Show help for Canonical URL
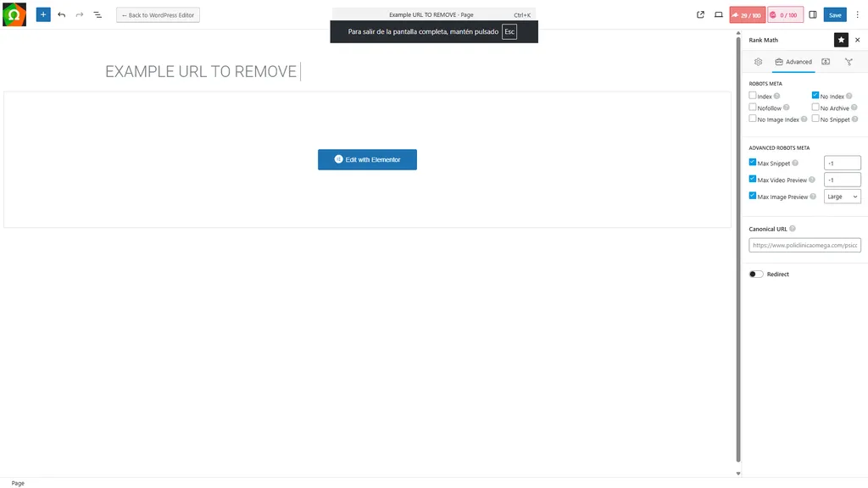This screenshot has height=488, width=868. [x=793, y=229]
